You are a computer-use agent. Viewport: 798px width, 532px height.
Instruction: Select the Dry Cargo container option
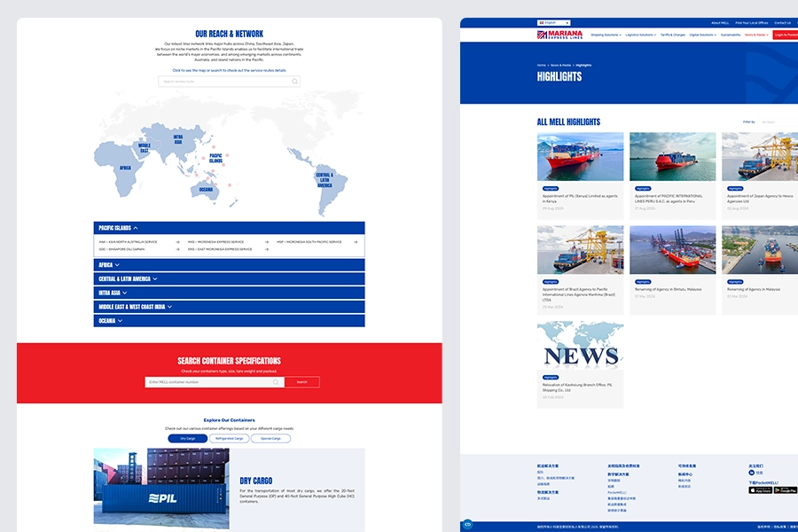pyautogui.click(x=188, y=438)
